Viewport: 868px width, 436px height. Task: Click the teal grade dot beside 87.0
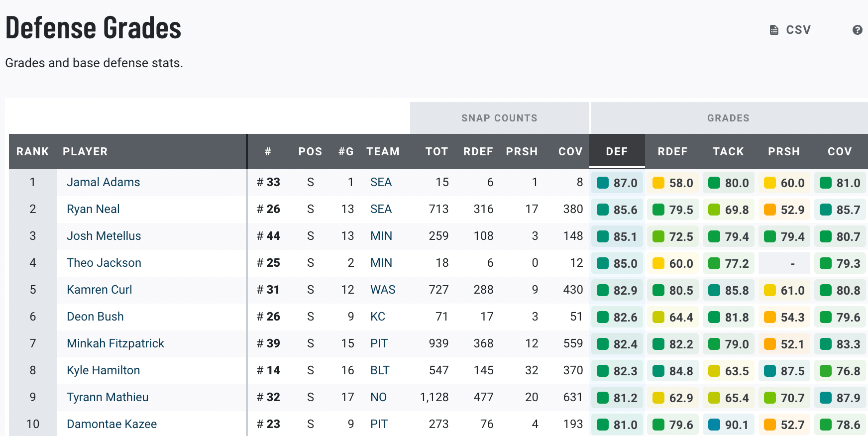(602, 183)
